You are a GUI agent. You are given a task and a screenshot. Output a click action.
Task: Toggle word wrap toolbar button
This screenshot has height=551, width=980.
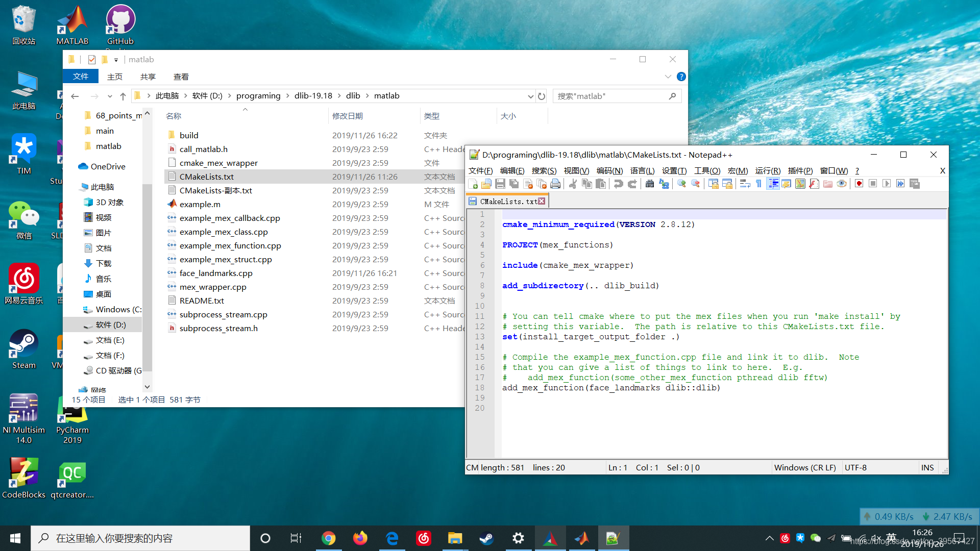click(745, 184)
